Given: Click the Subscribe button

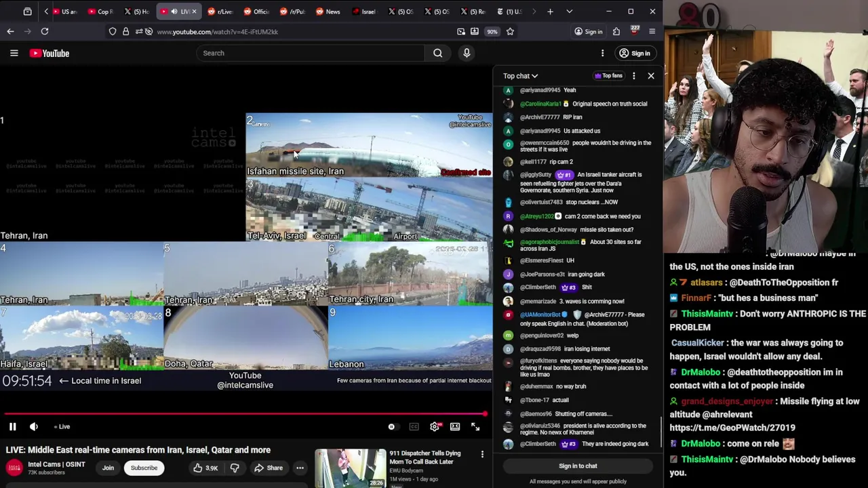Looking at the screenshot, I should point(144,468).
